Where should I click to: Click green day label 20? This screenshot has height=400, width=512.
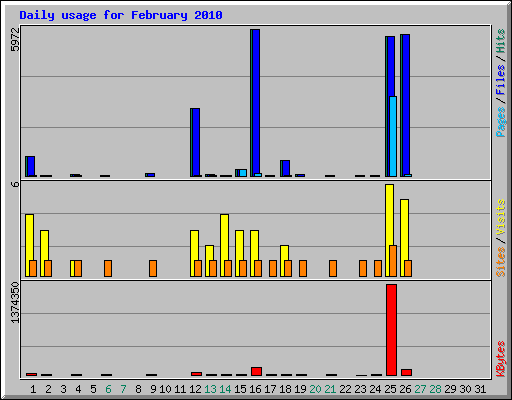[x=315, y=389]
